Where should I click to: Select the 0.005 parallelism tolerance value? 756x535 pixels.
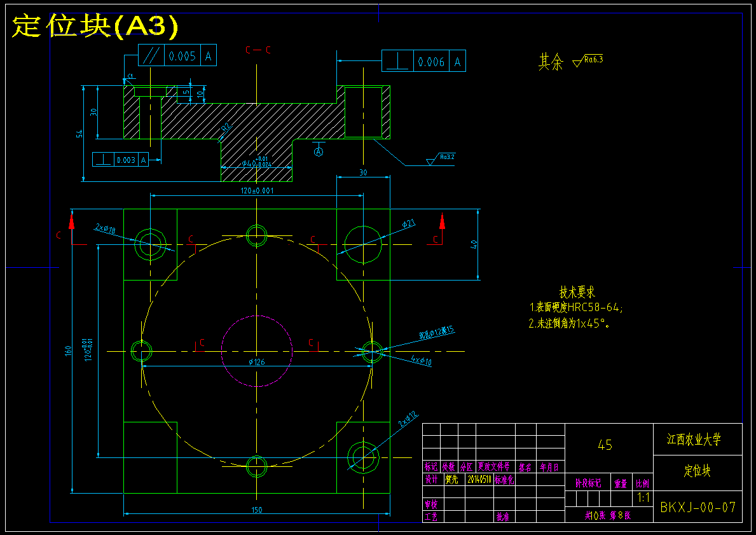182,56
